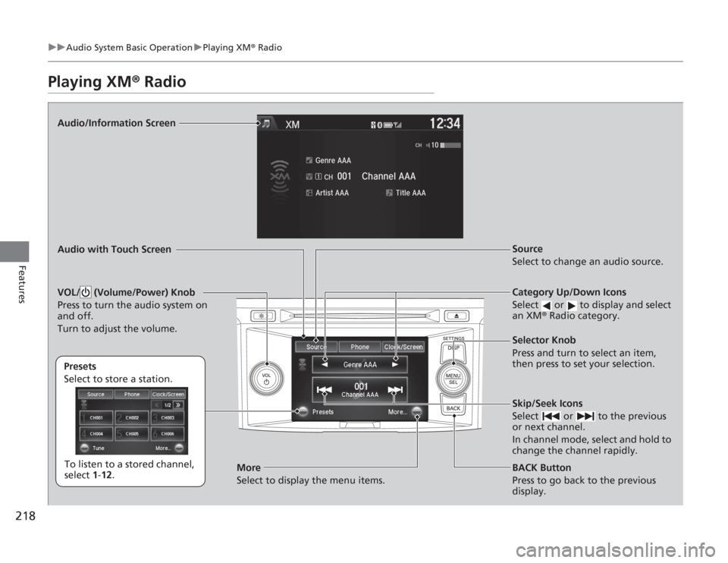Screen dimensions: 728x563
Task: Click the "Playing XM® Radio" breadcrumb at page top
Action: coord(243,47)
